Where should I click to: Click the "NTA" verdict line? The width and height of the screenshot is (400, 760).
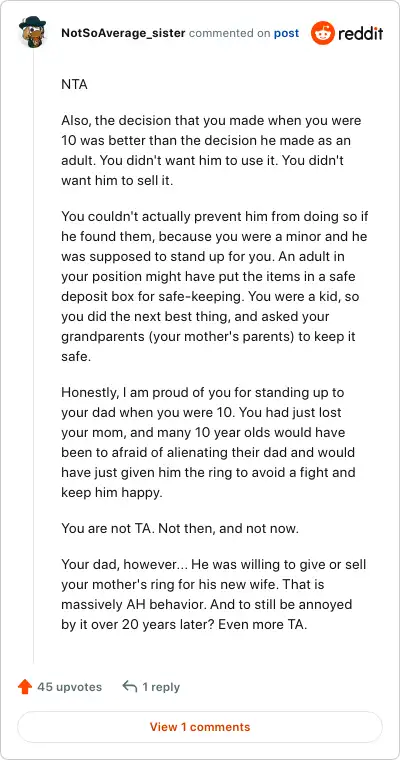click(75, 84)
